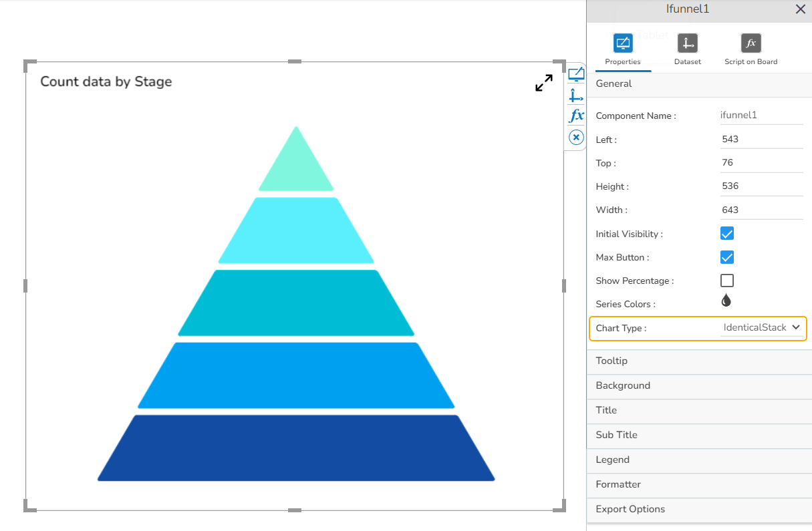The height and width of the screenshot is (531, 812).
Task: Click the Show Percentage label
Action: [634, 281]
